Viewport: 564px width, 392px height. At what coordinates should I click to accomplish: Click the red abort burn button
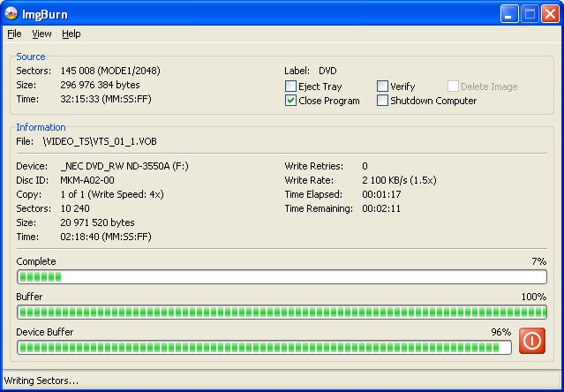click(x=532, y=341)
